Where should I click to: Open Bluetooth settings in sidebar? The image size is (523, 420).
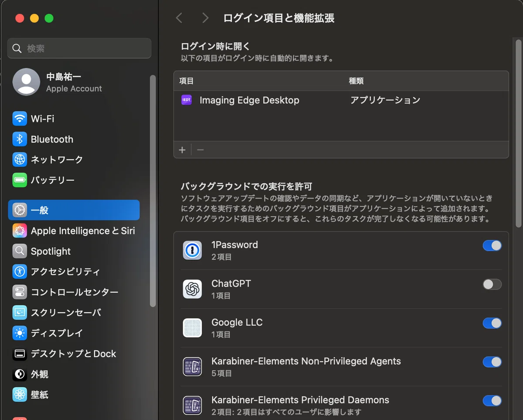pos(74,139)
